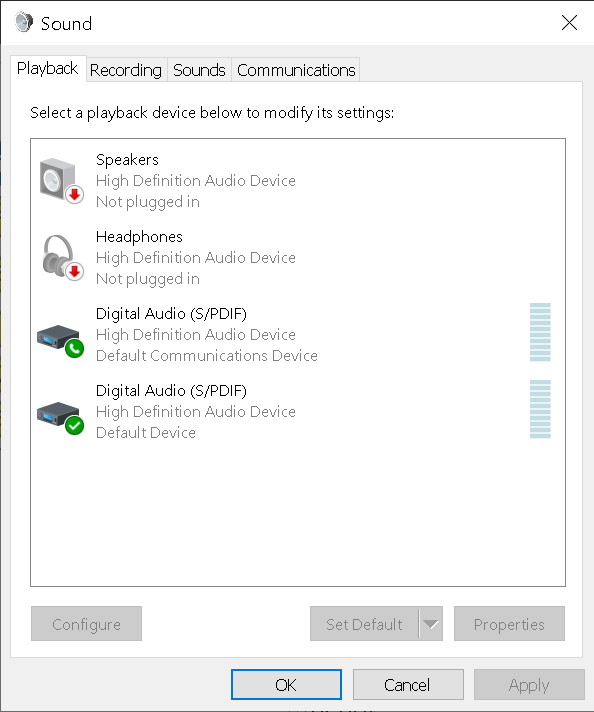The height and width of the screenshot is (712, 594).
Task: Switch to the Playback tab
Action: 48,69
